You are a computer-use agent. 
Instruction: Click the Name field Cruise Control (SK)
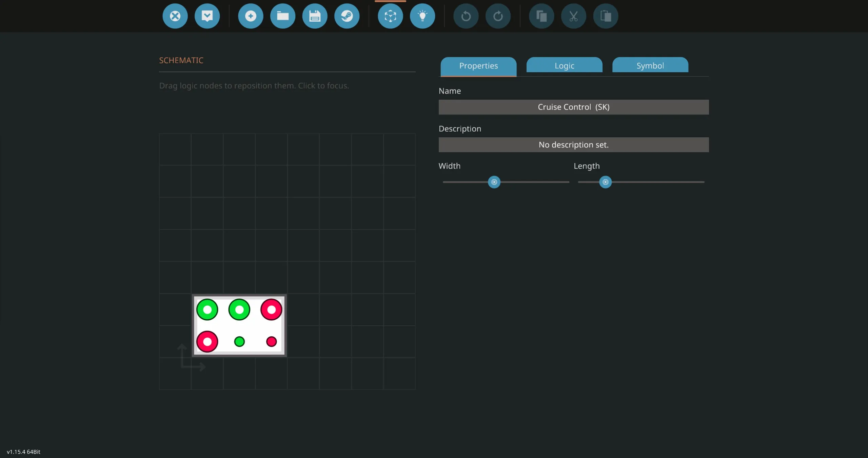pos(573,107)
